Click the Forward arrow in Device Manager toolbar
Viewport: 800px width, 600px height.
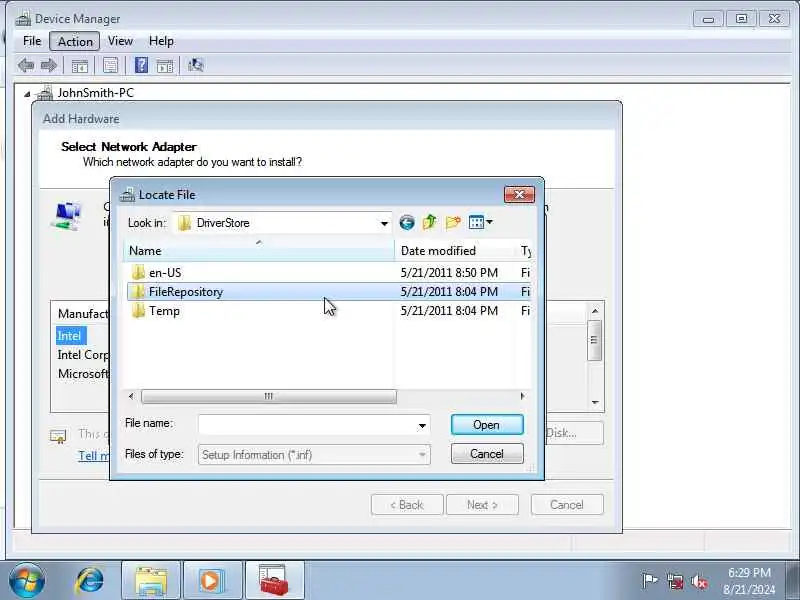pyautogui.click(x=48, y=65)
